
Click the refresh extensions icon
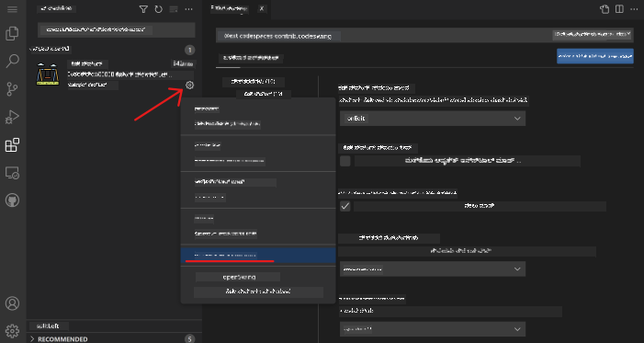point(159,9)
